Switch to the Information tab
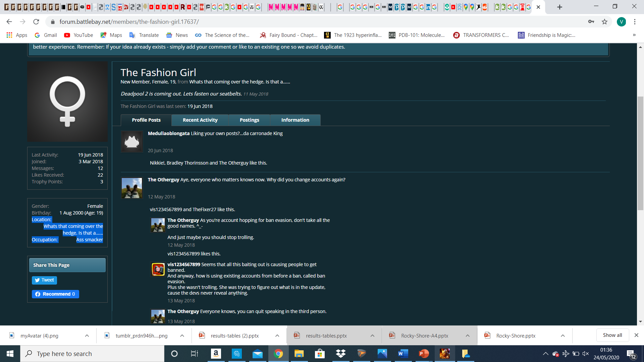The width and height of the screenshot is (644, 362). coord(295,120)
